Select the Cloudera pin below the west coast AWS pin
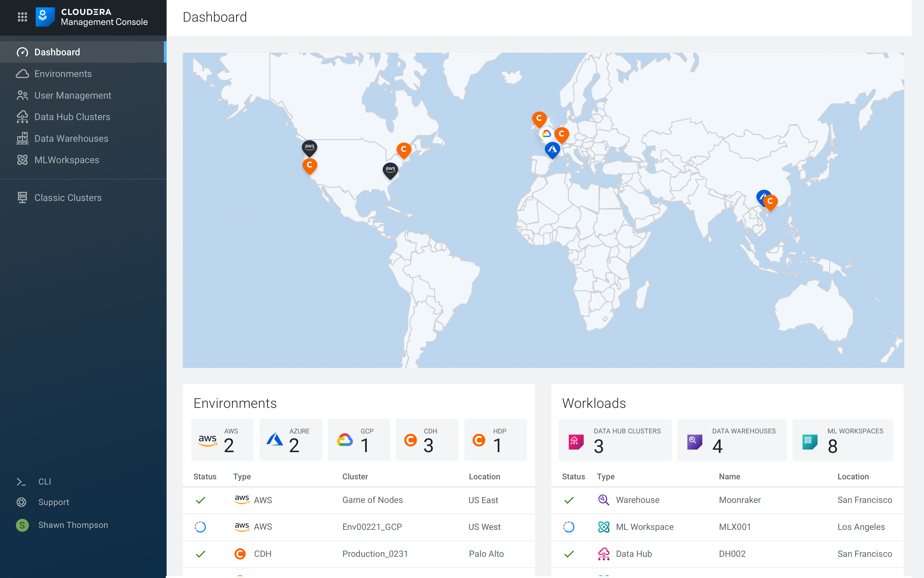Image resolution: width=924 pixels, height=578 pixels. [x=310, y=166]
